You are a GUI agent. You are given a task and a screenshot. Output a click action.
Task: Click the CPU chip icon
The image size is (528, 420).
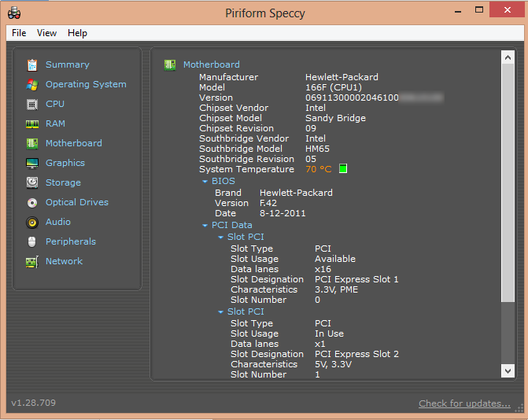pos(32,105)
